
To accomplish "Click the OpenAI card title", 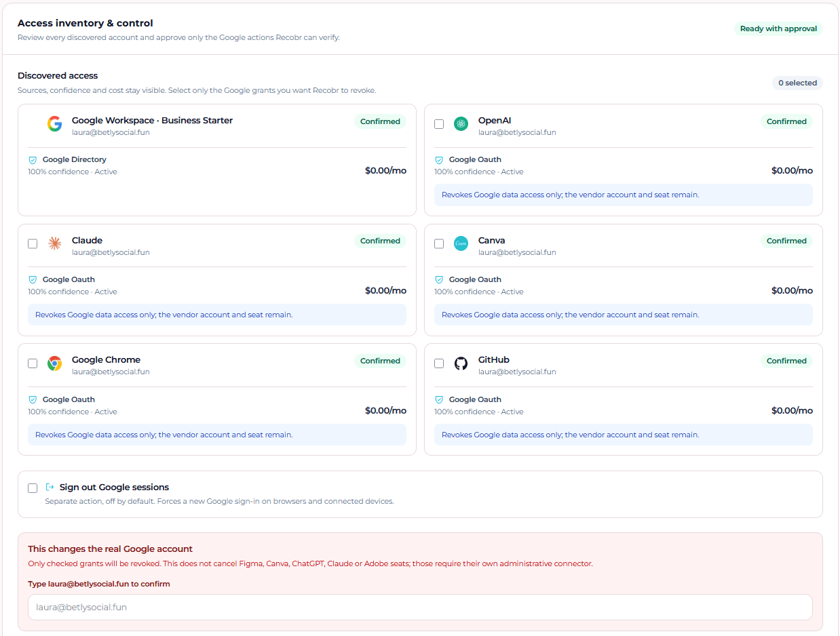I will (x=495, y=120).
